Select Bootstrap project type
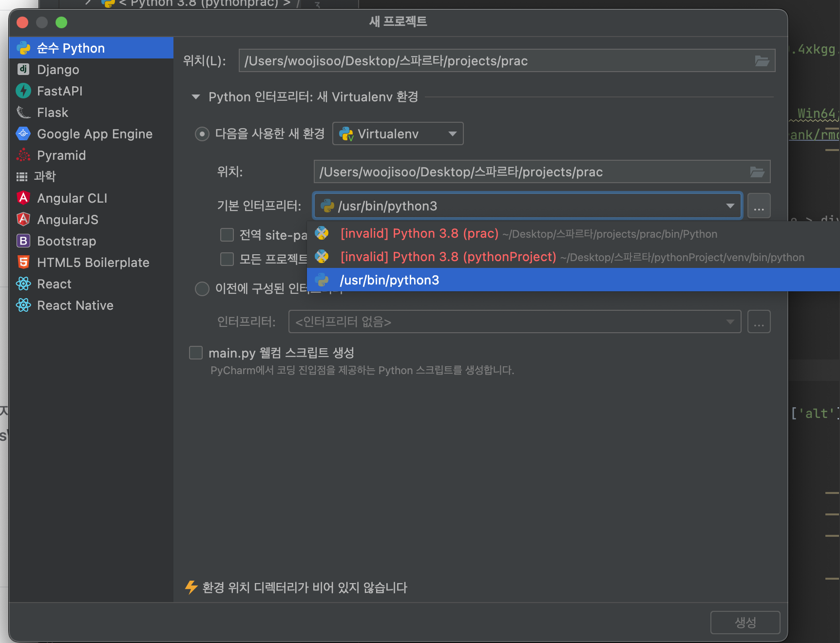Image resolution: width=840 pixels, height=643 pixels. [91, 241]
